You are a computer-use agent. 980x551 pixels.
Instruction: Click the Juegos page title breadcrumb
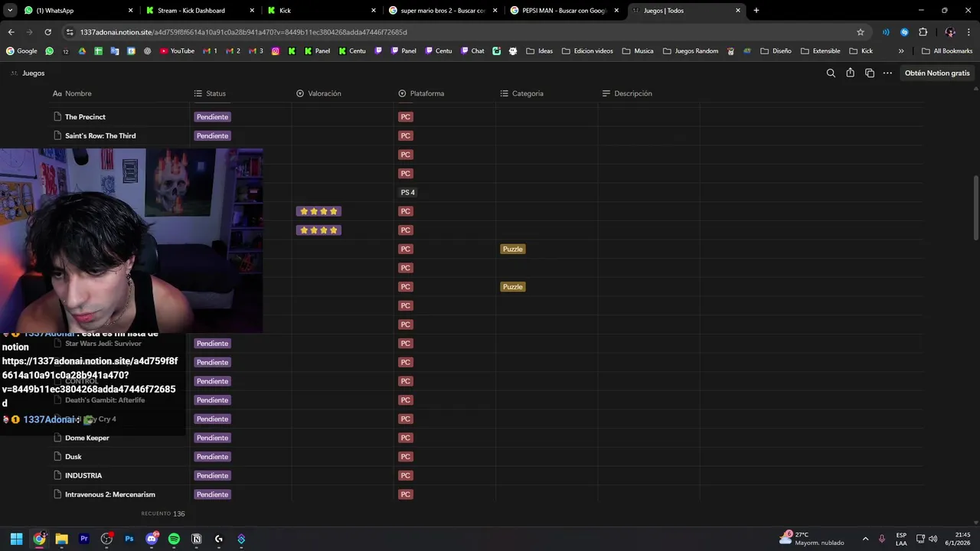34,73
